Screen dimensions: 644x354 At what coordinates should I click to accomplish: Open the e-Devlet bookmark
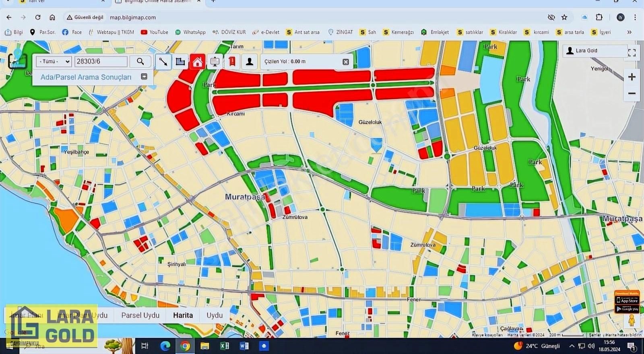coord(266,32)
